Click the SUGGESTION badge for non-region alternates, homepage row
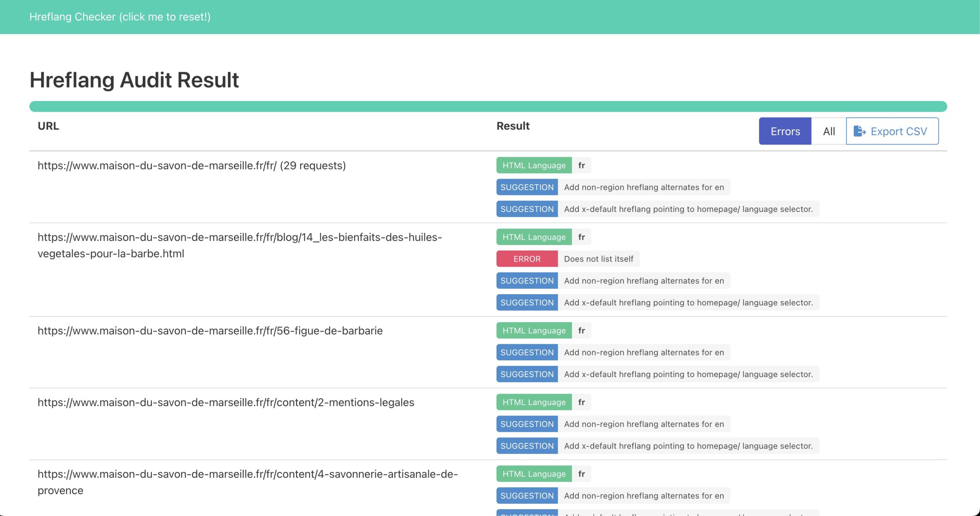This screenshot has height=516, width=980. (527, 187)
